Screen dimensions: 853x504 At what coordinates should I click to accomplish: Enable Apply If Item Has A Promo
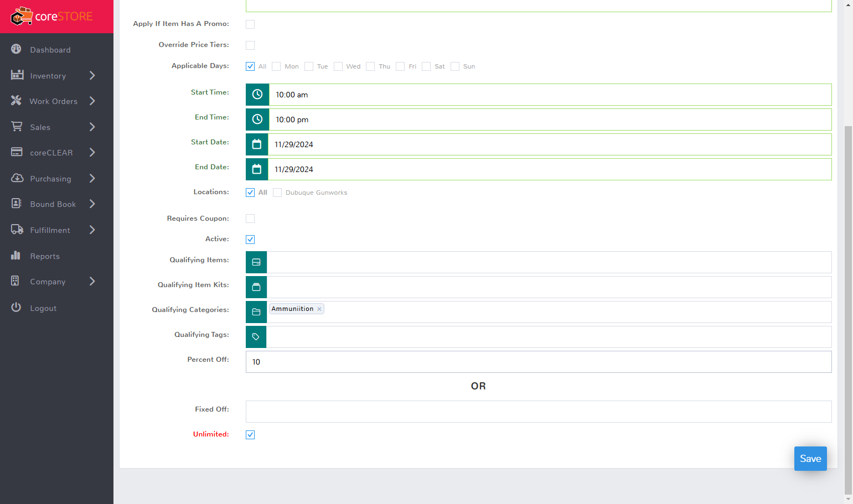(250, 24)
